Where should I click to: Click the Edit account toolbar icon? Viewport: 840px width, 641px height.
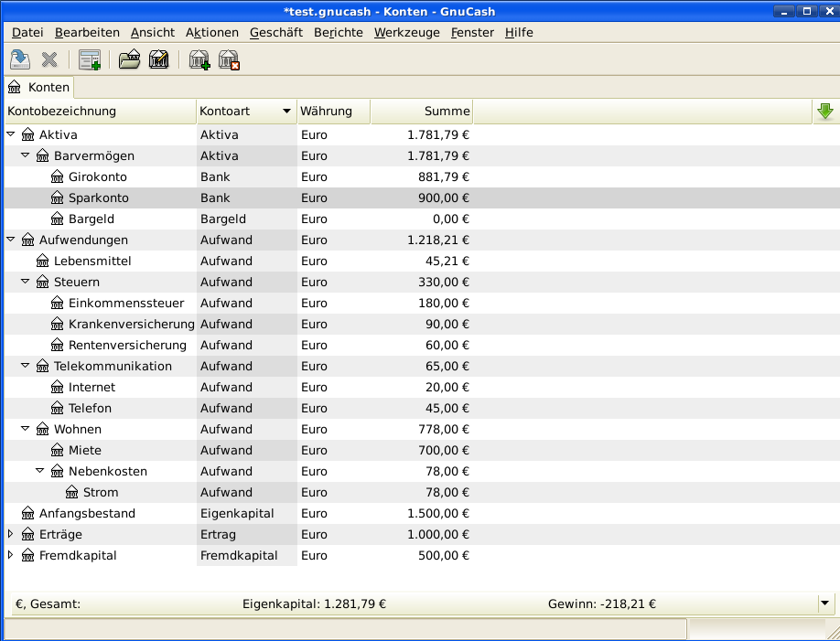(158, 60)
